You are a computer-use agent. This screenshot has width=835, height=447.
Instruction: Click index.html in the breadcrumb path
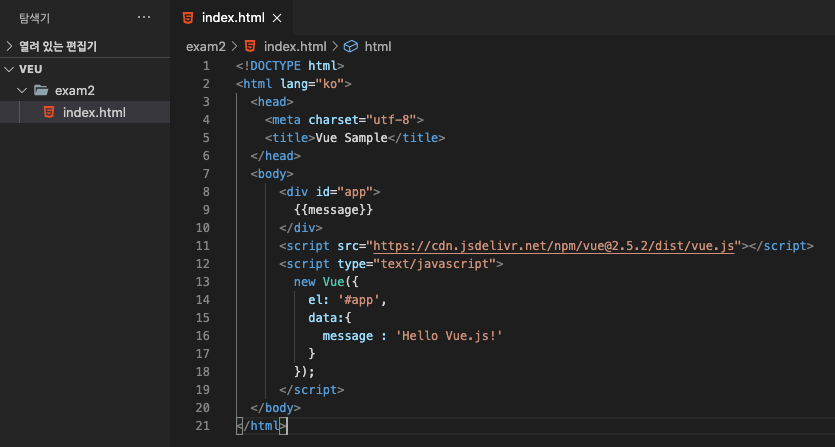pos(295,47)
